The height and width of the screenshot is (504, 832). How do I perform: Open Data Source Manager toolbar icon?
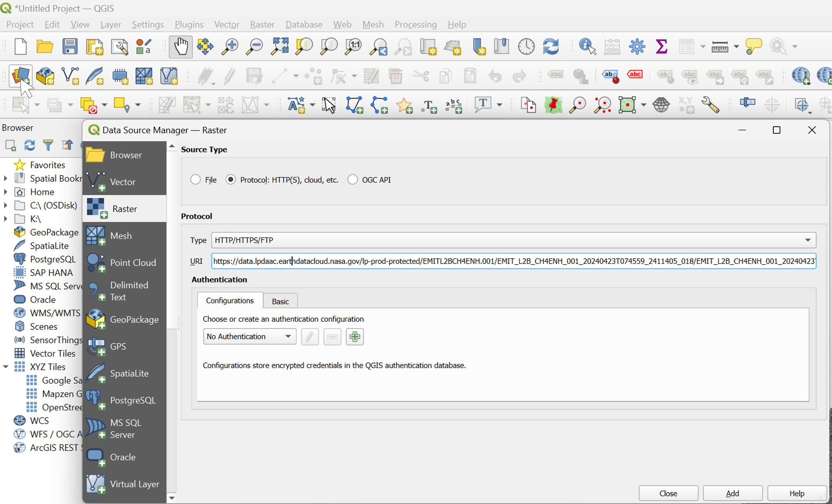pos(20,76)
